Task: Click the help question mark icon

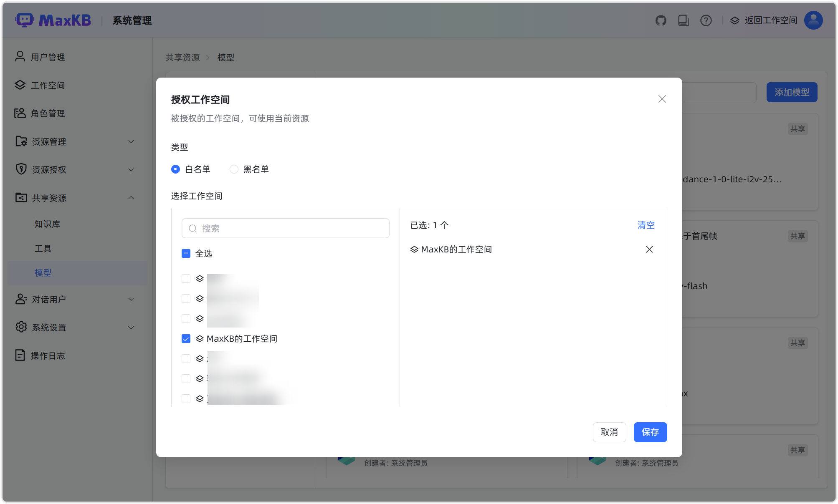Action: click(x=706, y=20)
